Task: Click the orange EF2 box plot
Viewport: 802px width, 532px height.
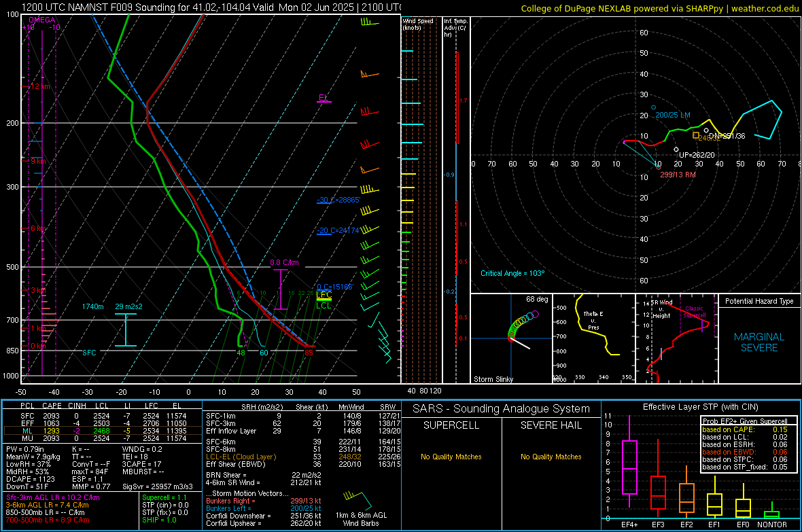Action: click(686, 492)
